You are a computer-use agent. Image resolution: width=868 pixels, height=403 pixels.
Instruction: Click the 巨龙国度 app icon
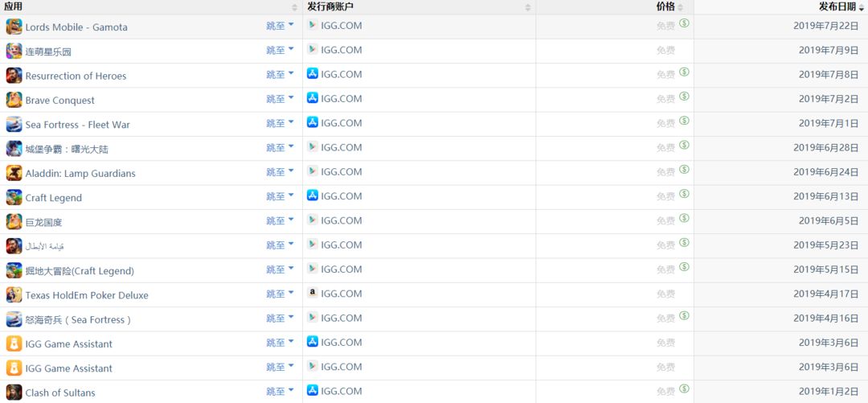[x=14, y=222]
